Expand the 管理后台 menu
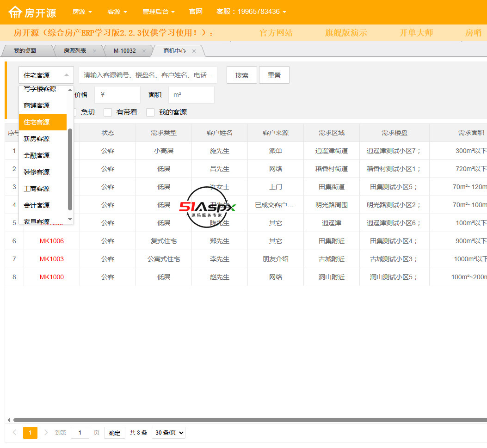This screenshot has width=487, height=448. pyautogui.click(x=158, y=12)
